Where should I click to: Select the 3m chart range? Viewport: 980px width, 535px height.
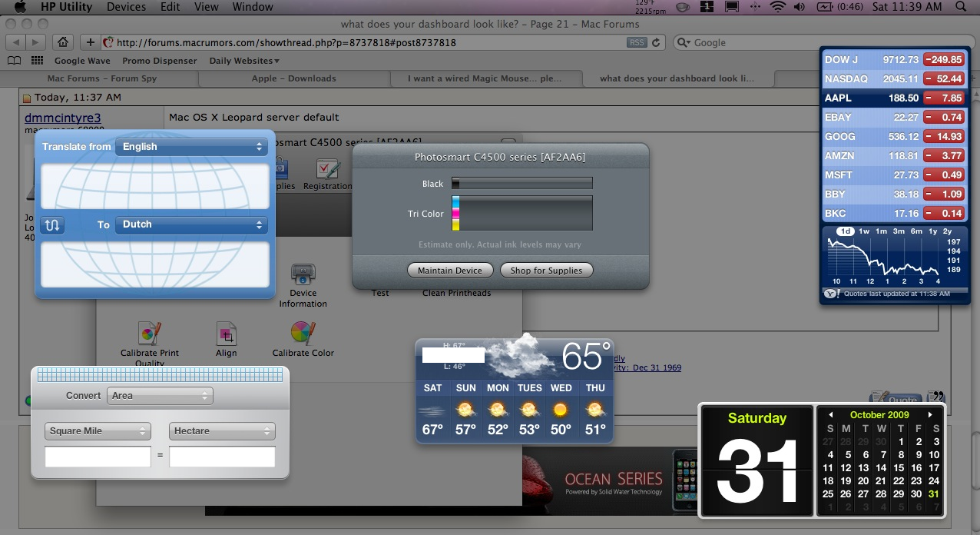pyautogui.click(x=899, y=231)
